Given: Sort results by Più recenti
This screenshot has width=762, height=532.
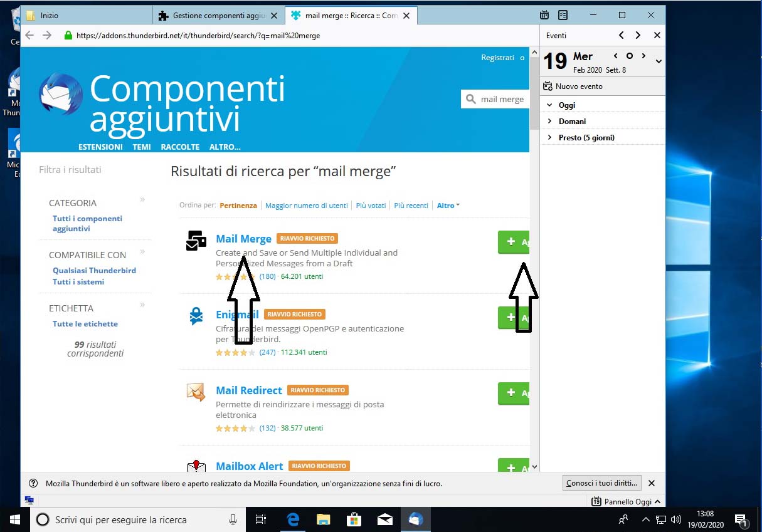Looking at the screenshot, I should tap(411, 206).
